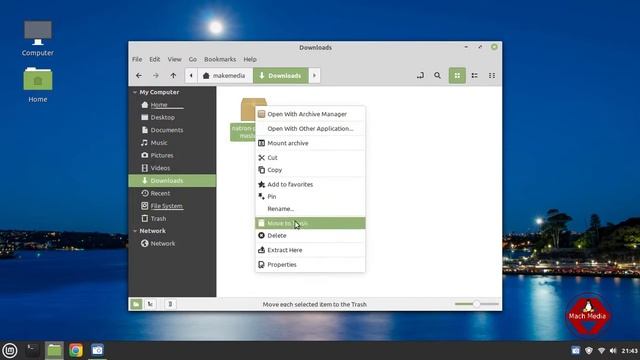Go forward with the right arrow button

click(x=156, y=76)
